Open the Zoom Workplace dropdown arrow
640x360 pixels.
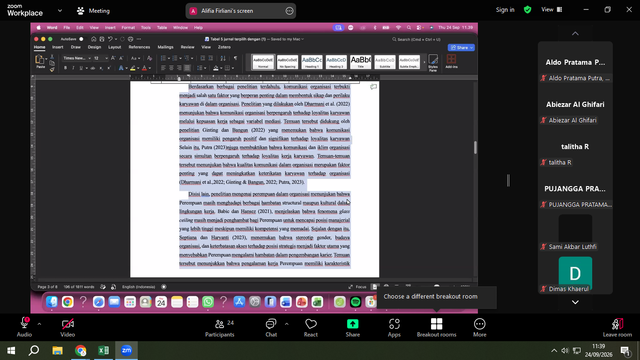tap(60, 11)
